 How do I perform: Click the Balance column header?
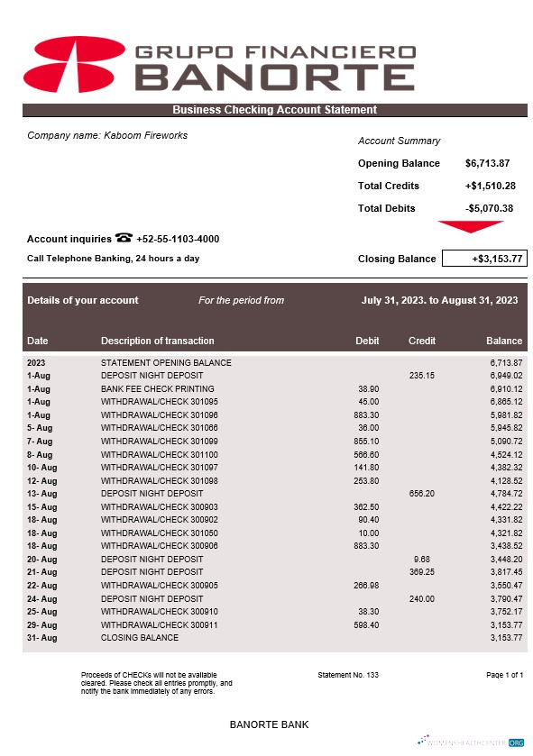[x=504, y=341]
